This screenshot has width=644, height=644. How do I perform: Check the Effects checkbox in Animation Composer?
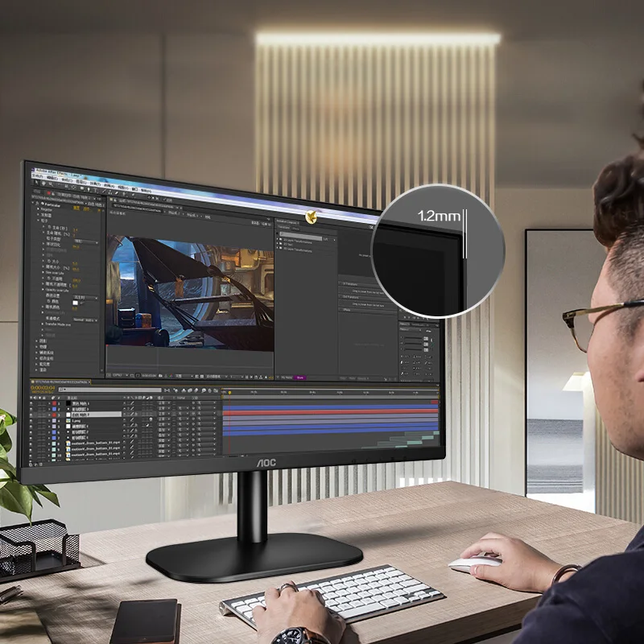[x=340, y=309]
